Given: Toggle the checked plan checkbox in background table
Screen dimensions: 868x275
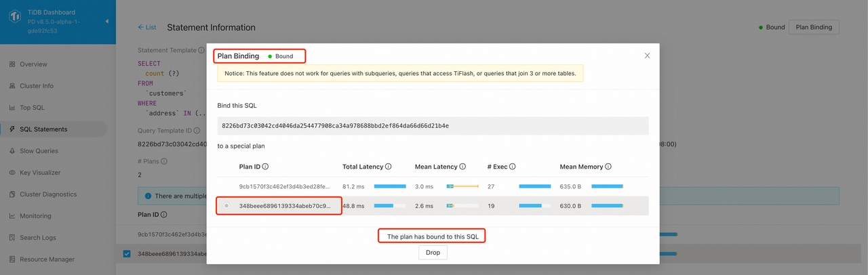Looking at the screenshot, I should (x=127, y=254).
